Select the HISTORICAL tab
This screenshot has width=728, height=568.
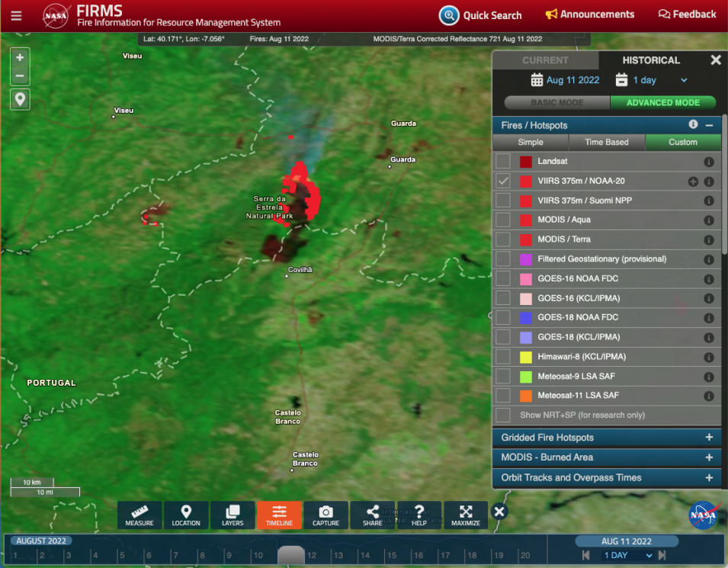click(x=651, y=60)
